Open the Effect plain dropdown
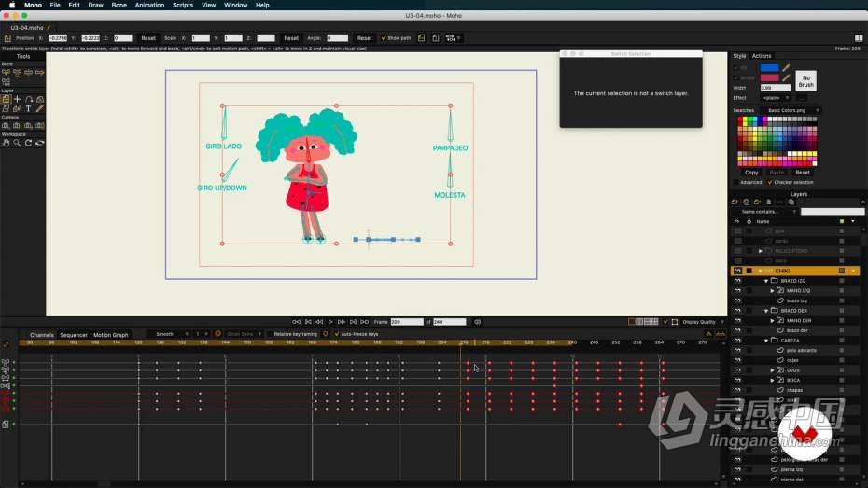868x488 pixels. click(x=775, y=98)
